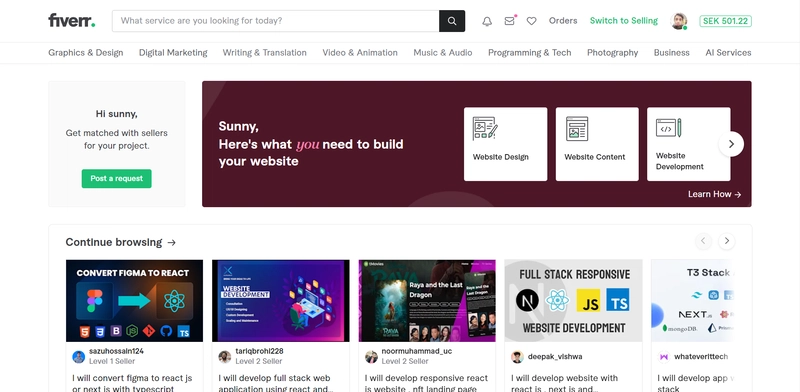Open AI Services category
This screenshot has height=392, width=800.
click(728, 53)
